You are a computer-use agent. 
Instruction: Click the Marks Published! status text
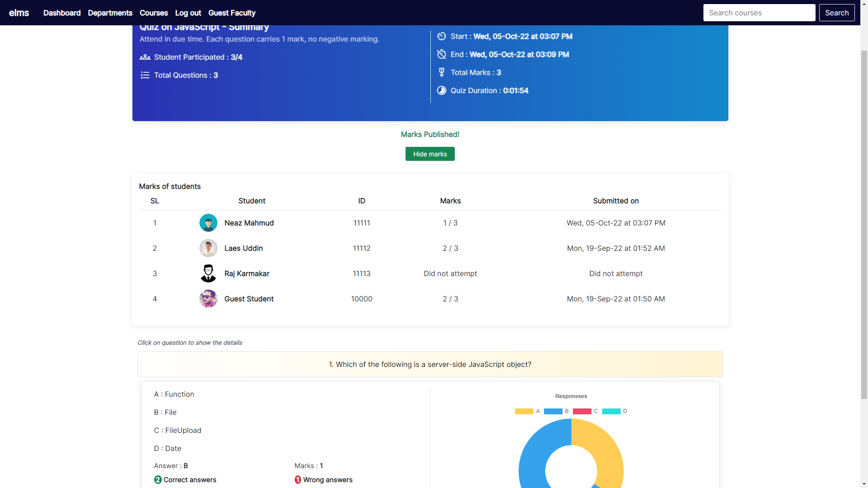(x=430, y=134)
